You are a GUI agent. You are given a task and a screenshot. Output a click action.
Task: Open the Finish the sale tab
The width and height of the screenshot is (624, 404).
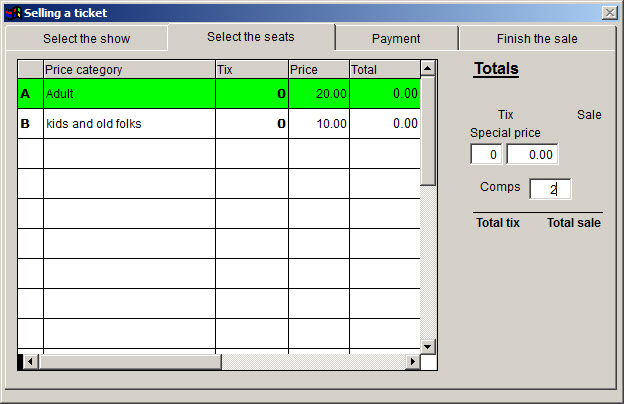(537, 39)
